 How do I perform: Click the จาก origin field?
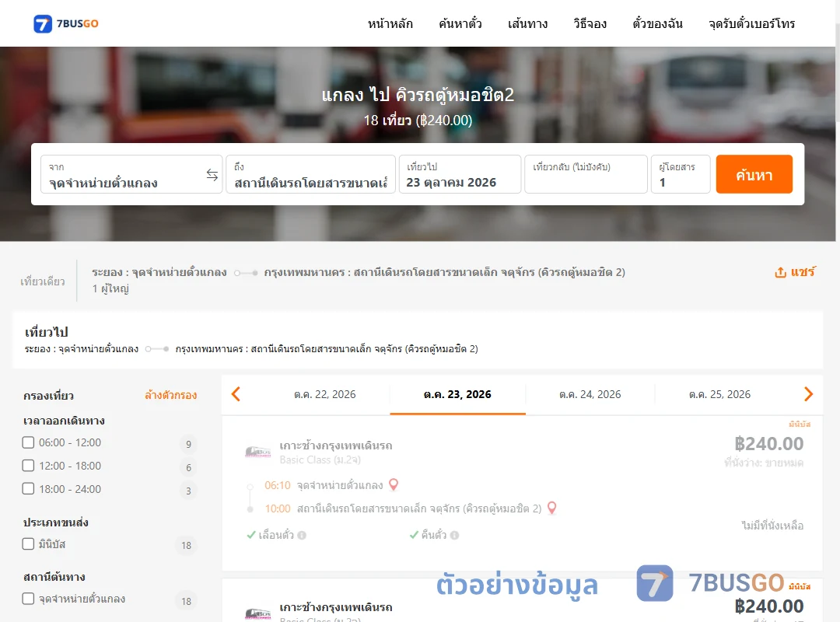click(x=131, y=174)
